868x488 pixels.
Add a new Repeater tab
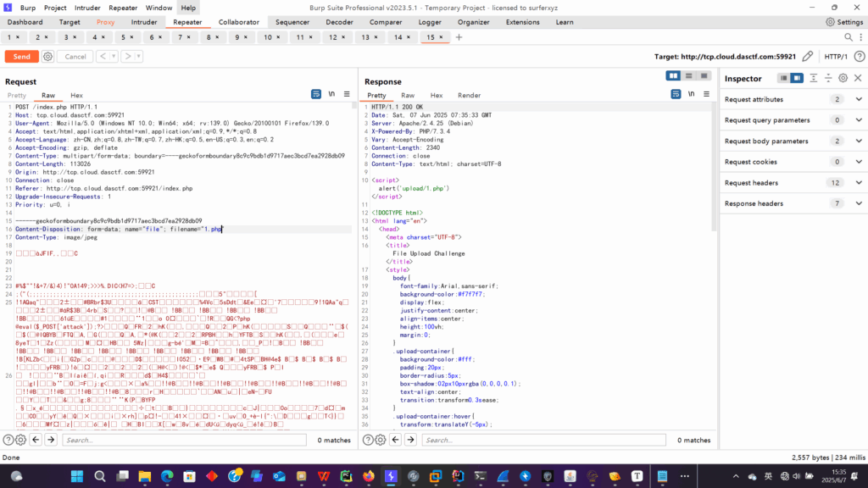point(459,37)
